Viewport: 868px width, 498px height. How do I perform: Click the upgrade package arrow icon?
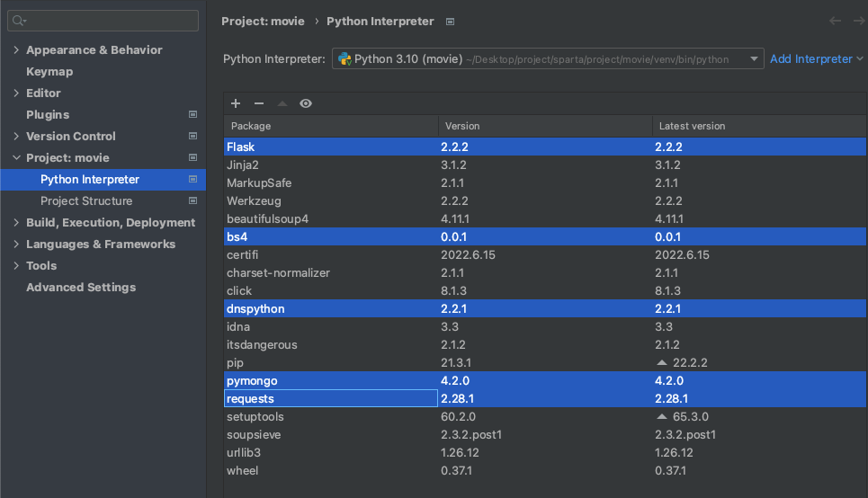[x=282, y=103]
